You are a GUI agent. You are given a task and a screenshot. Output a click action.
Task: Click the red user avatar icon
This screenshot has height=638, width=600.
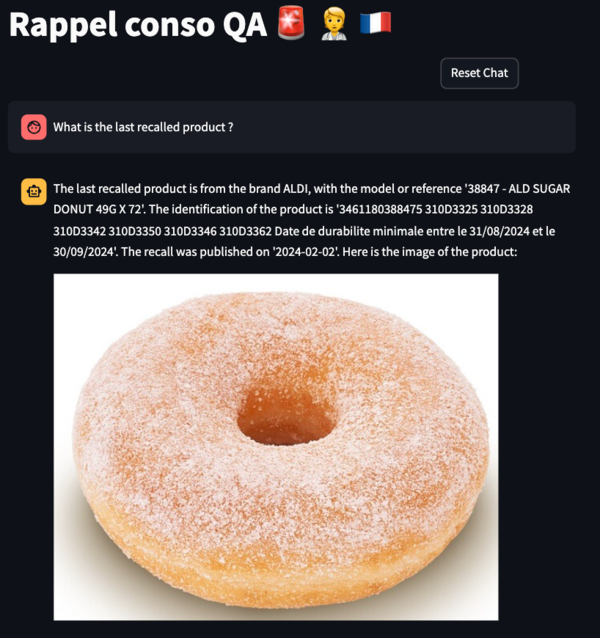tap(34, 127)
